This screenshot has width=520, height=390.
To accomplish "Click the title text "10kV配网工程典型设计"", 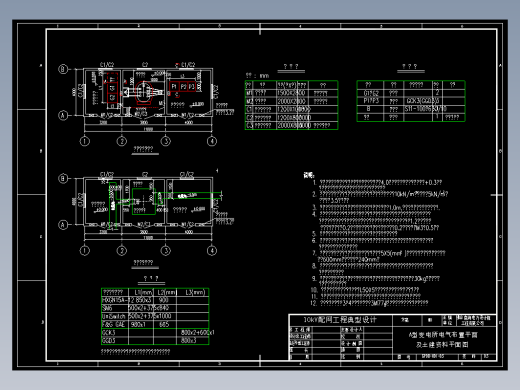I will [x=340, y=320].
